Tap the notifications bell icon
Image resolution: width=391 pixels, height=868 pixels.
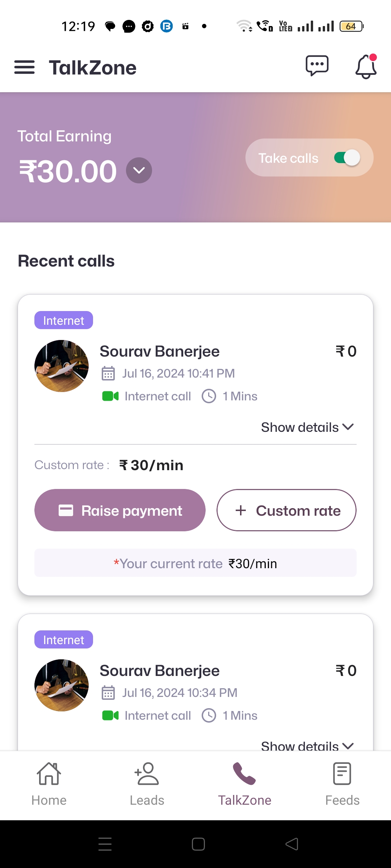pyautogui.click(x=366, y=67)
